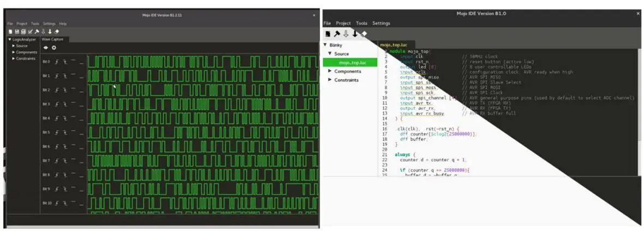Click solid download arrow in Mojo IDE B1.0 toolbar
Screen dimensions: 644x231
coord(355,34)
